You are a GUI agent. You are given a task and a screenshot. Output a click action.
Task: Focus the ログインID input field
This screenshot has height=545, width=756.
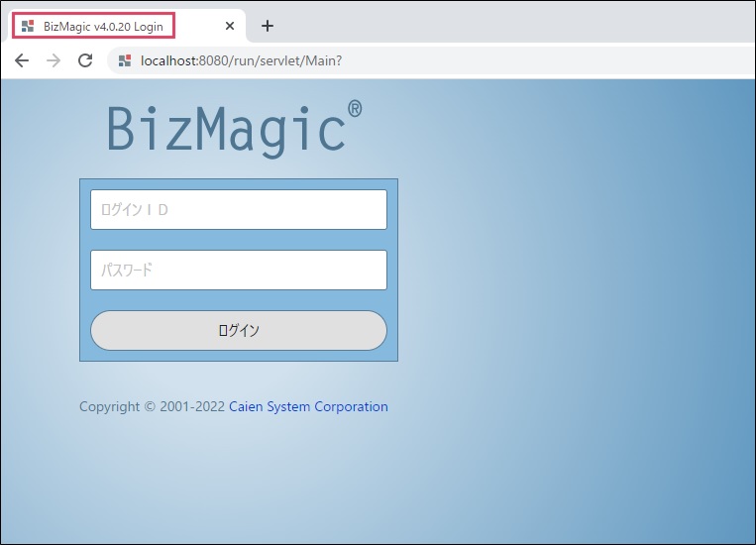click(x=239, y=209)
